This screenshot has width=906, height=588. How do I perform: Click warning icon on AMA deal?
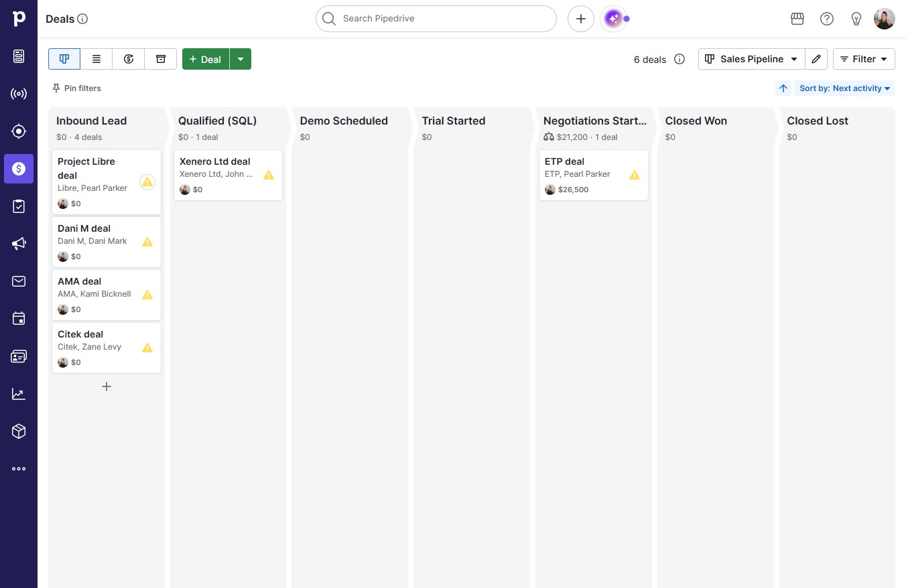click(x=147, y=295)
